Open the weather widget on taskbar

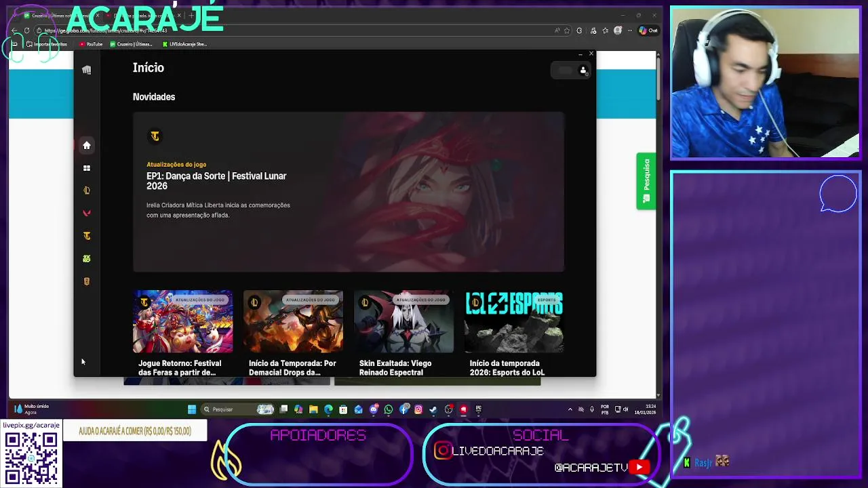(32, 409)
